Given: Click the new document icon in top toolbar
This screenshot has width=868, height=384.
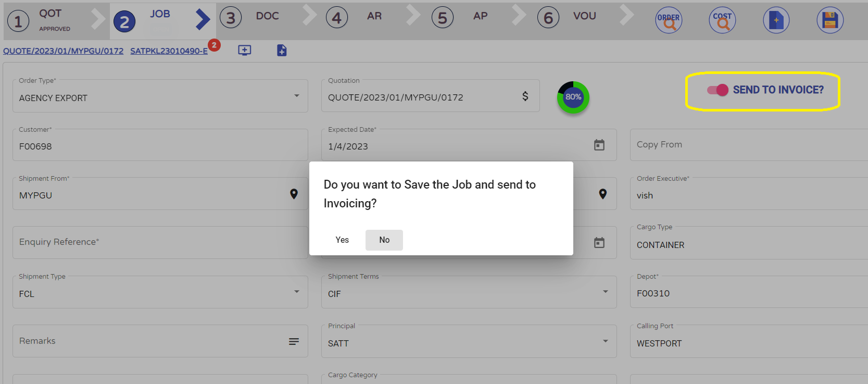Looking at the screenshot, I should click(776, 20).
